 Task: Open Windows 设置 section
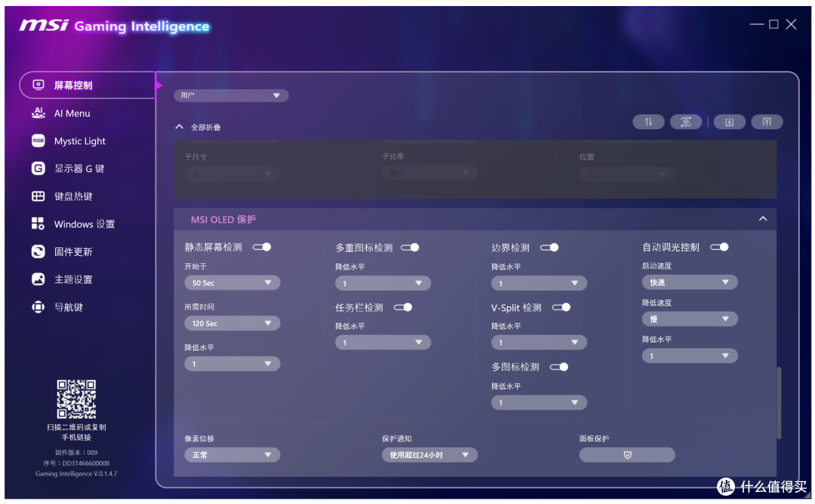[85, 224]
